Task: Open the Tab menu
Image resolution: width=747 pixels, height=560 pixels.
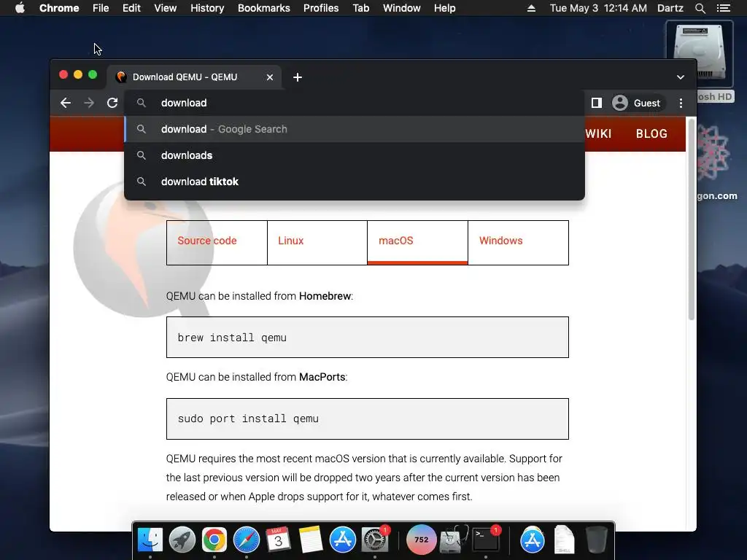Action: click(x=360, y=8)
